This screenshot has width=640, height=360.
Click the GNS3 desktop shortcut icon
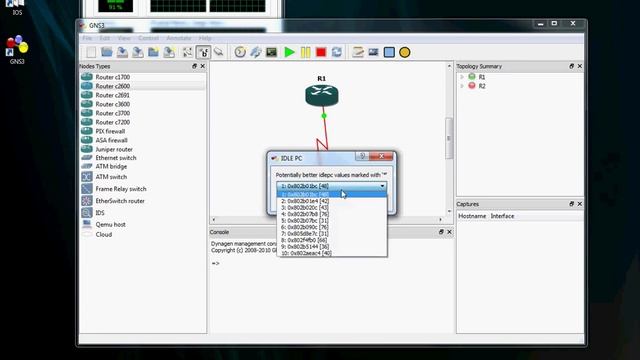click(x=17, y=50)
